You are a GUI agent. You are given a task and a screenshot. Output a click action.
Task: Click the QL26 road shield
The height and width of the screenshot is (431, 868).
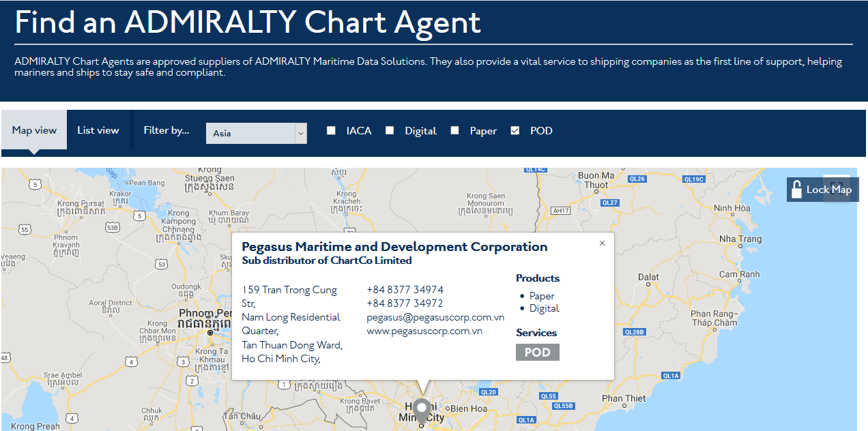[637, 179]
